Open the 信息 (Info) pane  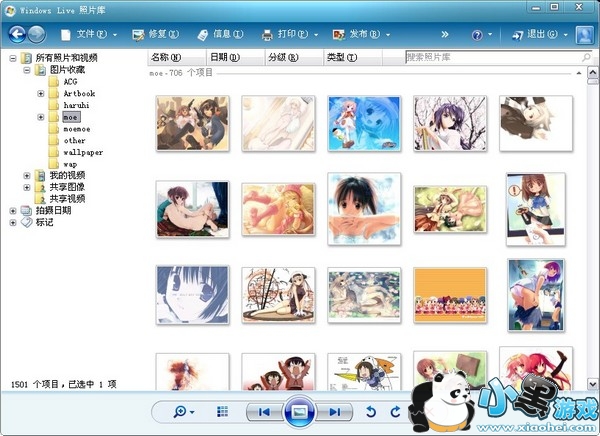coord(220,34)
